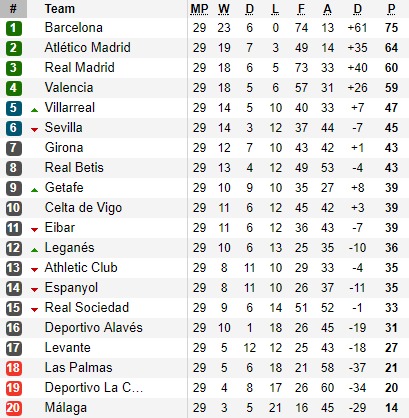This screenshot has height=418, width=409.
Task: Open the Deportivo Alavés team link
Action: pyautogui.click(x=94, y=328)
